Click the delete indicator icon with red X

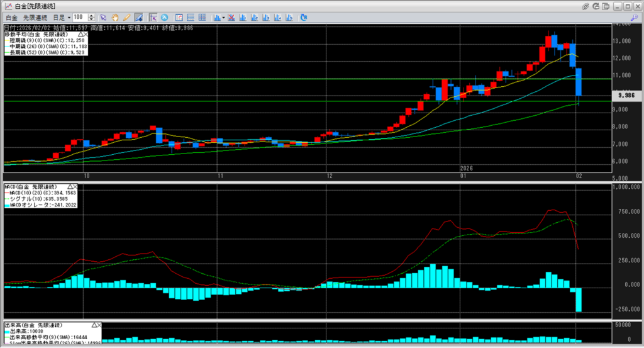click(x=232, y=18)
